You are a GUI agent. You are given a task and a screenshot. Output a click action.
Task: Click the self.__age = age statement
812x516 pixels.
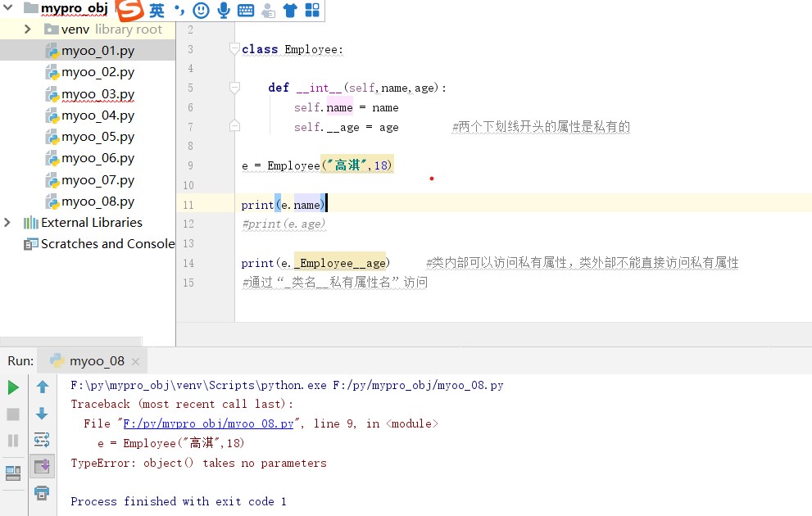[346, 127]
